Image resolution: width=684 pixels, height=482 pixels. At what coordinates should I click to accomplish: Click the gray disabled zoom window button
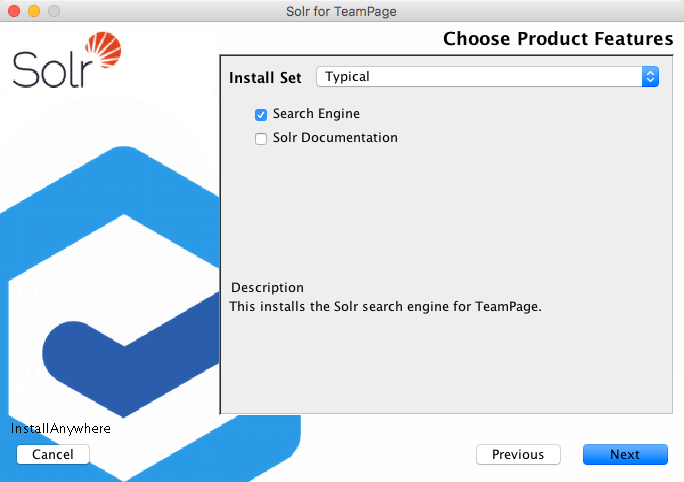54,11
